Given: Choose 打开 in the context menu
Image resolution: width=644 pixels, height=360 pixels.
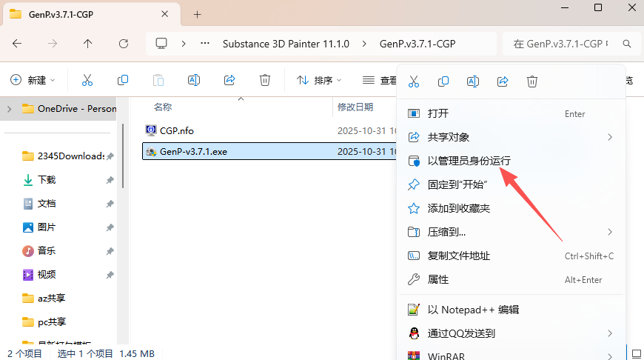Looking at the screenshot, I should coord(511,113).
